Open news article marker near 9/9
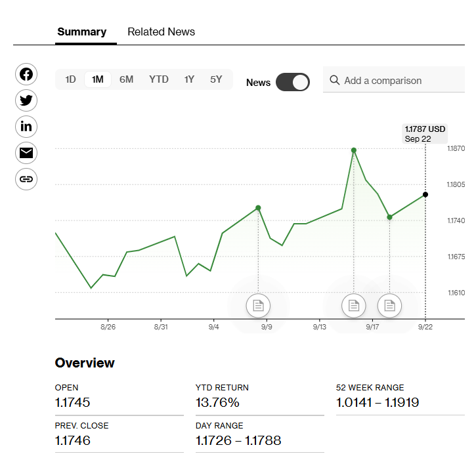The height and width of the screenshot is (460, 476). [x=258, y=305]
